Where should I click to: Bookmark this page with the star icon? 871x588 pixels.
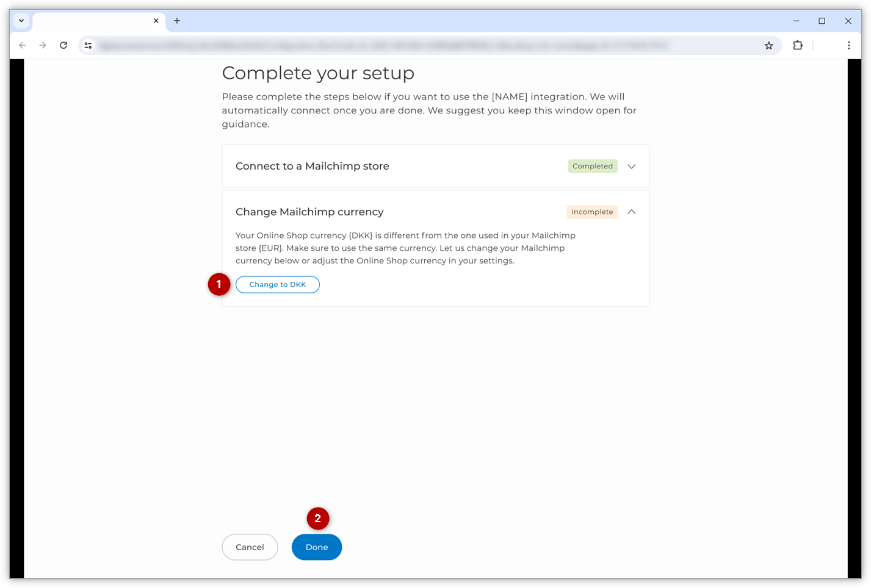click(768, 45)
